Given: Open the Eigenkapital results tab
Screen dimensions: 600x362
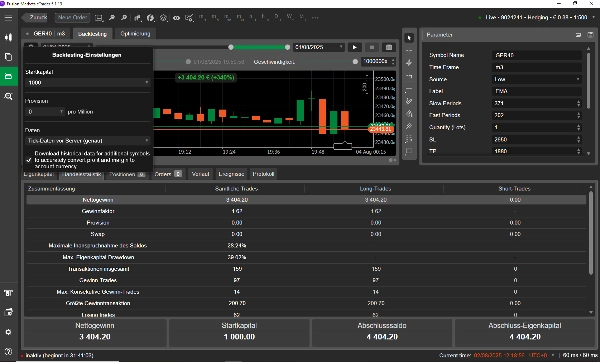Looking at the screenshot, I should tap(39, 174).
